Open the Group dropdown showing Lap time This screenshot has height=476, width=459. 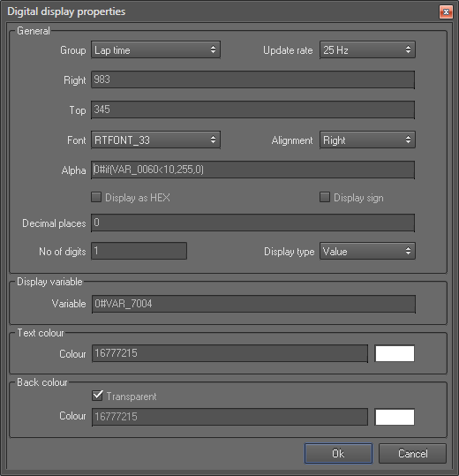(155, 49)
